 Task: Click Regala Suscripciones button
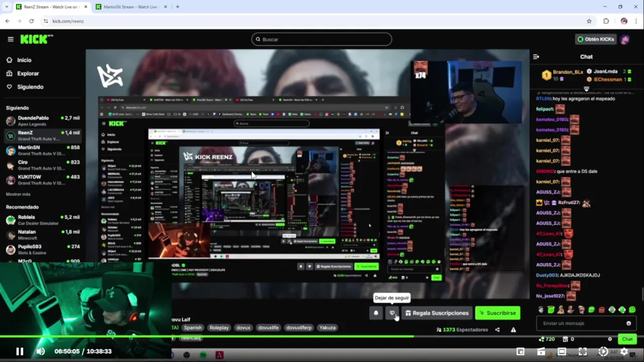(x=437, y=313)
